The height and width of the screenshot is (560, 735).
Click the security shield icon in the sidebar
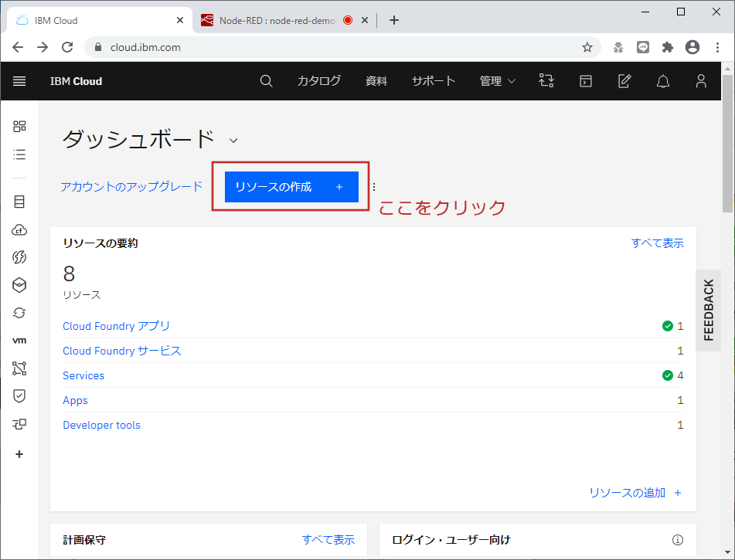(x=19, y=396)
